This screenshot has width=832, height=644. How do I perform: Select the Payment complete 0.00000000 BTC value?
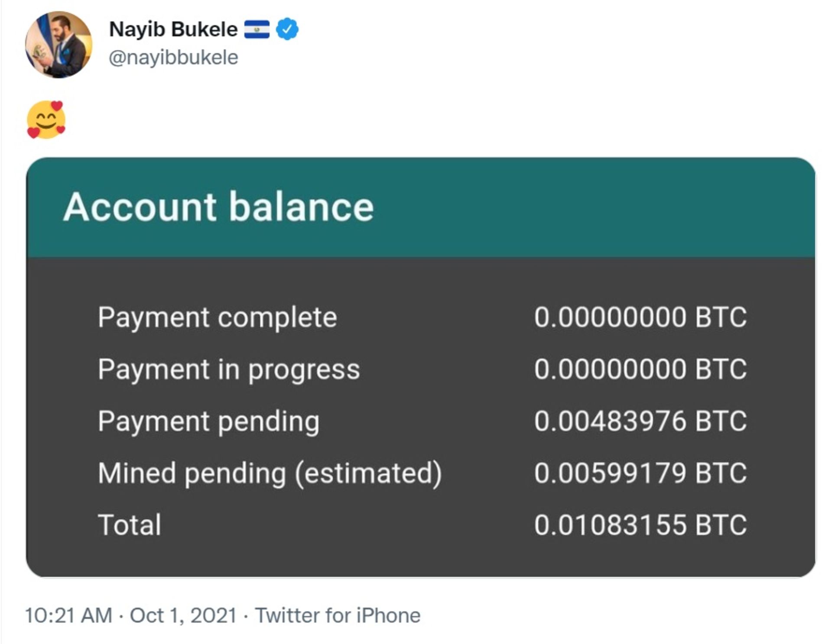pyautogui.click(x=640, y=317)
